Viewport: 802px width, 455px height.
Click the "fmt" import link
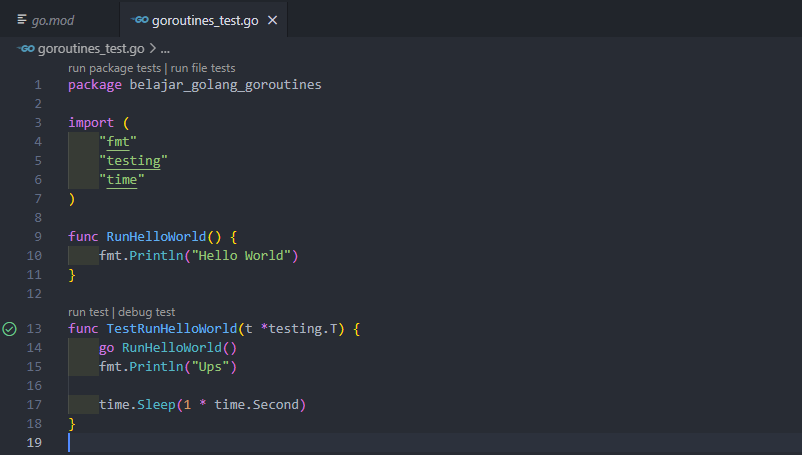118,142
